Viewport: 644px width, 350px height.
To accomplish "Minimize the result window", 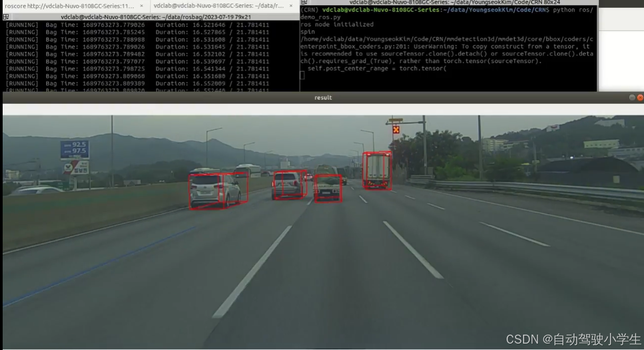I will tap(632, 98).
